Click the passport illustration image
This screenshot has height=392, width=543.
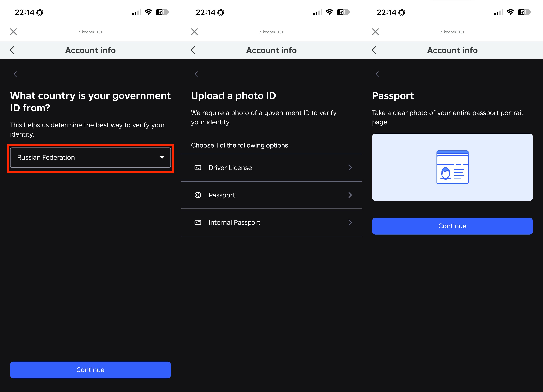pos(452,167)
